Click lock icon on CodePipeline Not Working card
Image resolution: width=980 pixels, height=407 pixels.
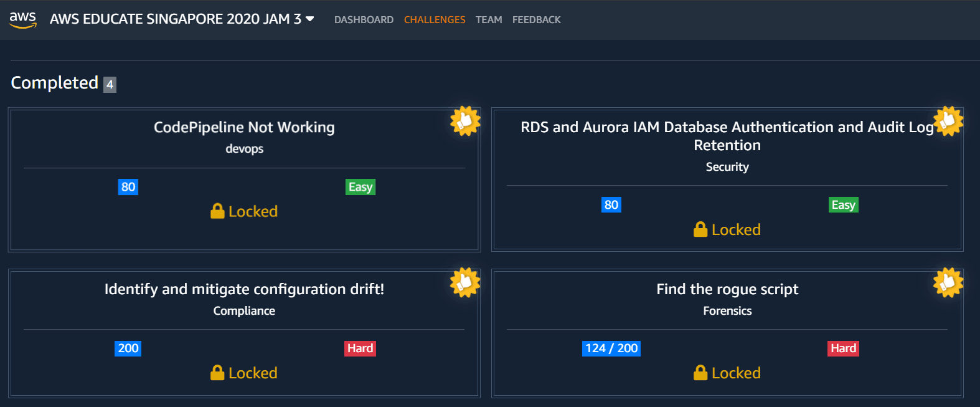(217, 211)
